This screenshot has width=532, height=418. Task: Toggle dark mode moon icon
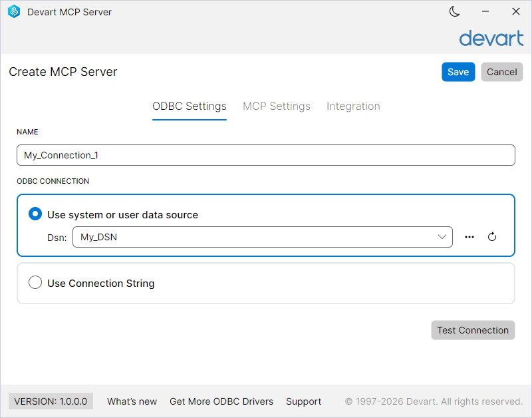[454, 11]
